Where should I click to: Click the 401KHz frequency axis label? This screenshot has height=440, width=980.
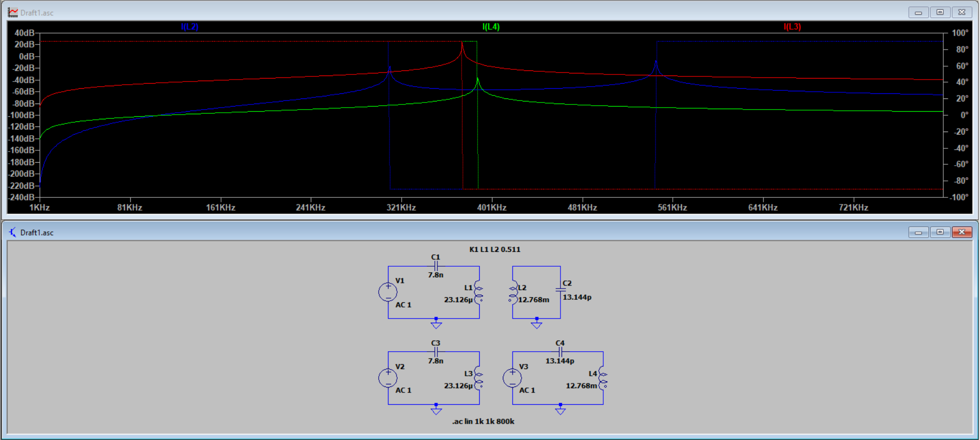coord(492,208)
